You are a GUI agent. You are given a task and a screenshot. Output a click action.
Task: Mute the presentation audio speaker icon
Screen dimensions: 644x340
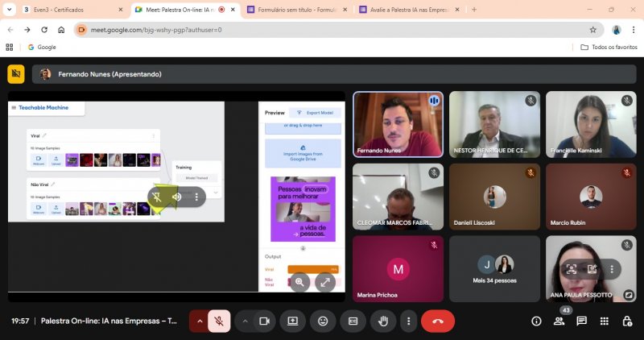pos(176,197)
